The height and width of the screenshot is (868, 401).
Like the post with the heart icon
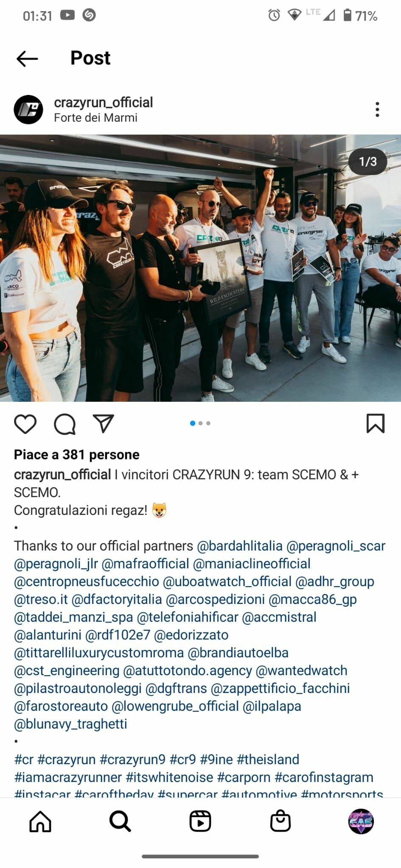[25, 424]
